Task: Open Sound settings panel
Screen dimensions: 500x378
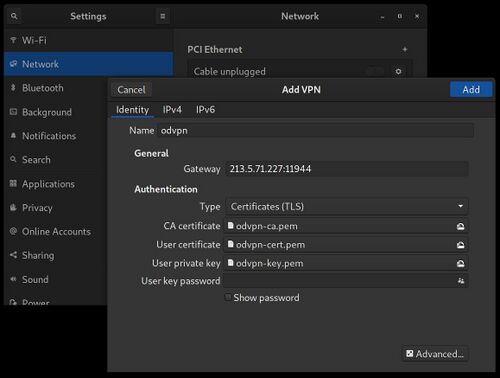Action: coord(56,279)
